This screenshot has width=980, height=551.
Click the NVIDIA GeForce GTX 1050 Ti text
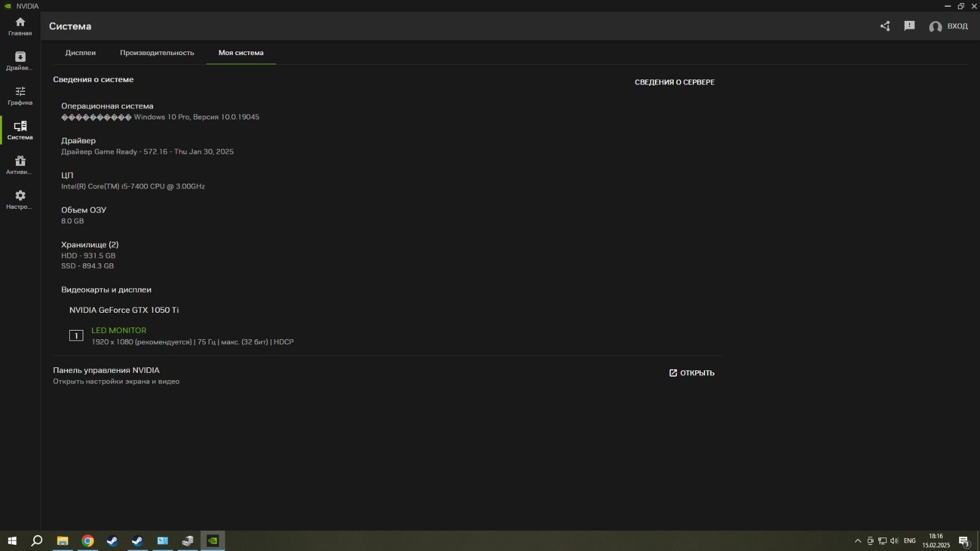pos(124,310)
